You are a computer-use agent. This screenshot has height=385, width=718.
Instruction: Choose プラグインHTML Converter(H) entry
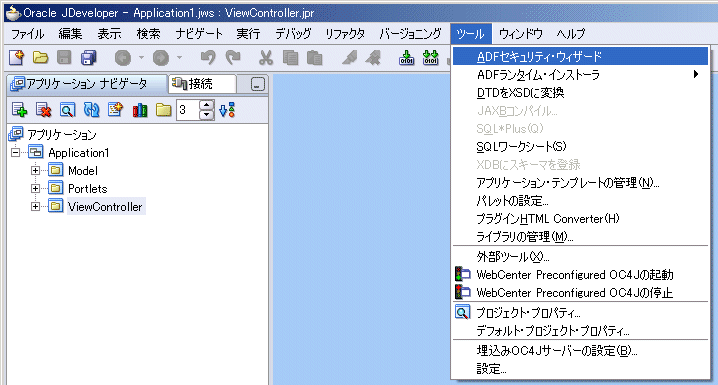click(x=580, y=218)
